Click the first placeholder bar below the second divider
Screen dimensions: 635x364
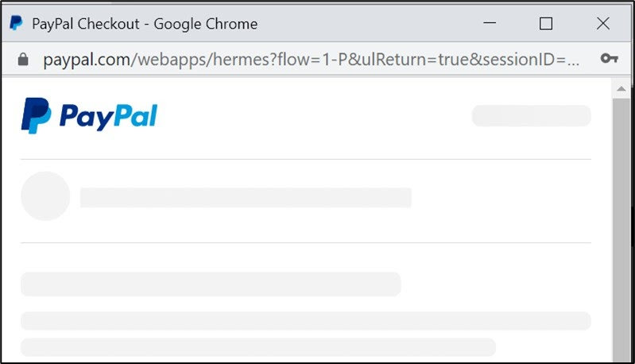211,285
